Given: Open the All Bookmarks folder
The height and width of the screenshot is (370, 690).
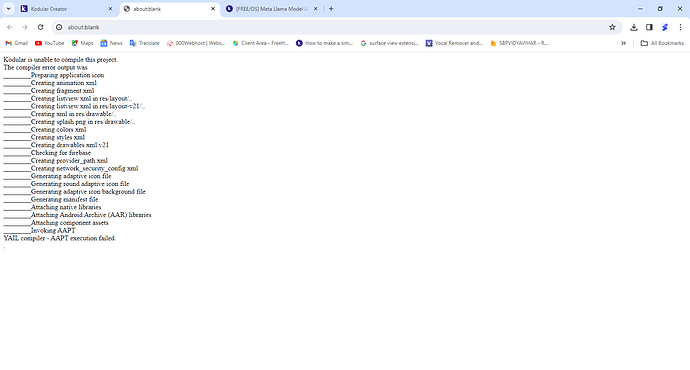Looking at the screenshot, I should [662, 43].
